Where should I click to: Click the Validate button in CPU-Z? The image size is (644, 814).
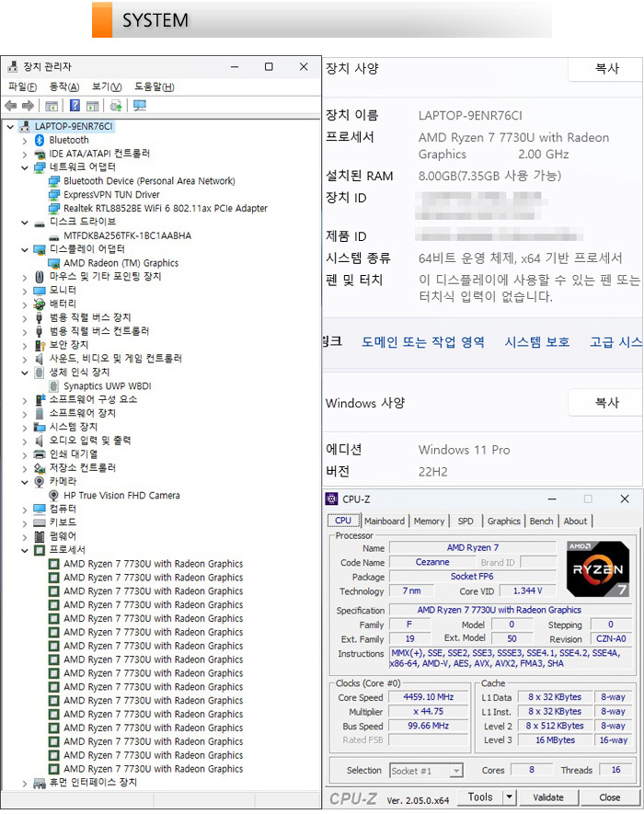coord(548,797)
